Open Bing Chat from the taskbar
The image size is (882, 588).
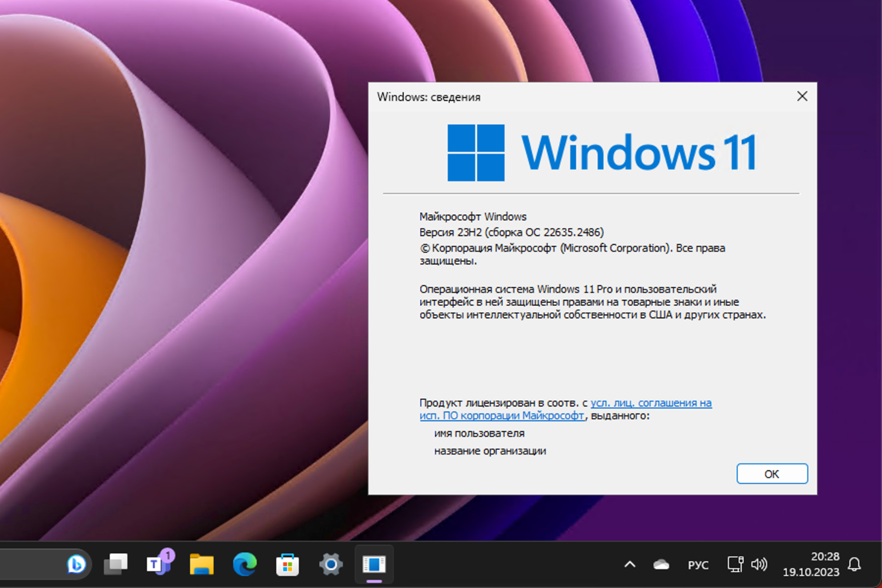click(x=77, y=564)
